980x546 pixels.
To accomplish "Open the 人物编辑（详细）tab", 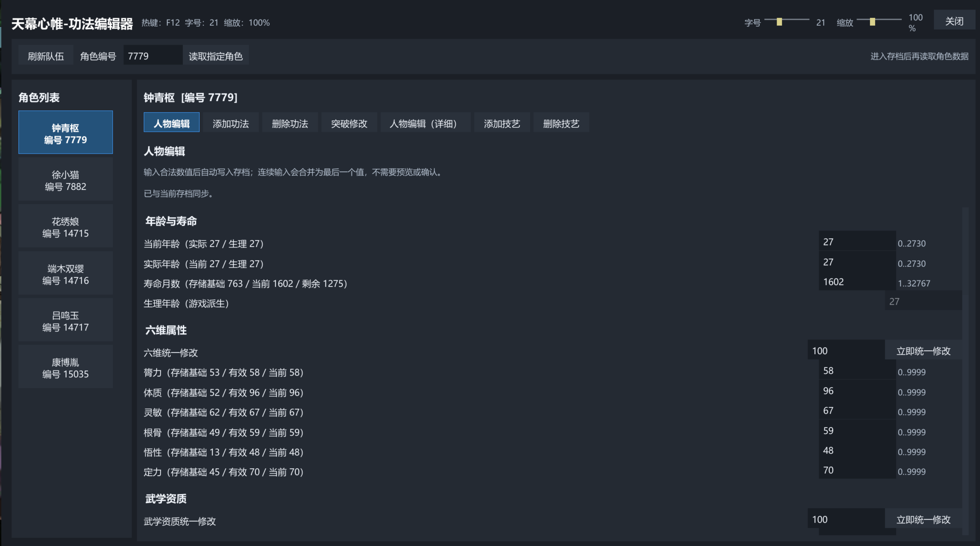I will pos(425,122).
